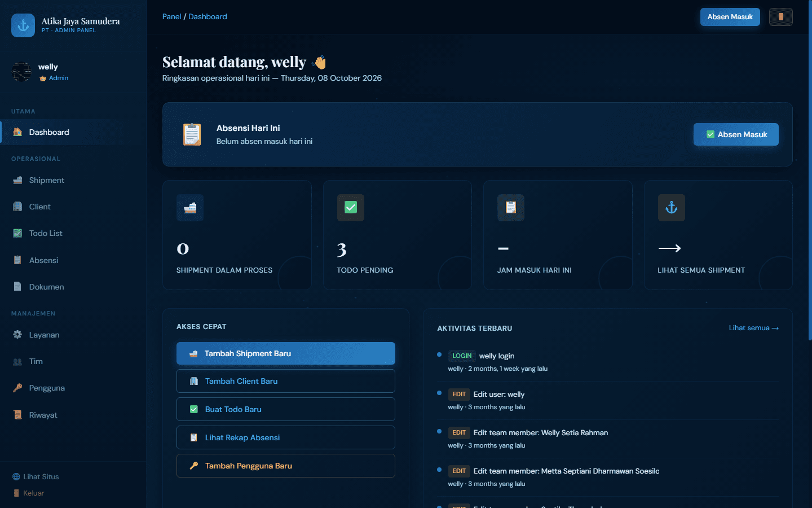Click the waving hand emoji in greeting
The height and width of the screenshot is (508, 812).
point(320,62)
